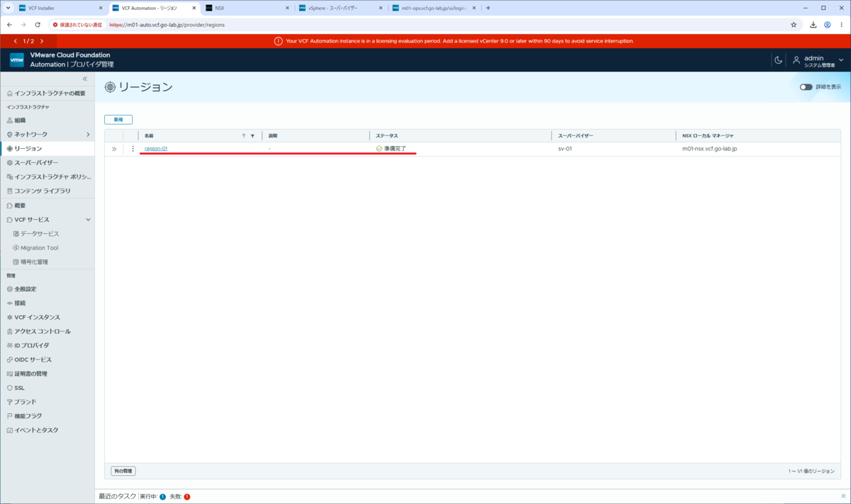The height and width of the screenshot is (504, 851).
Task: Open browser downloads icon
Action: (813, 24)
